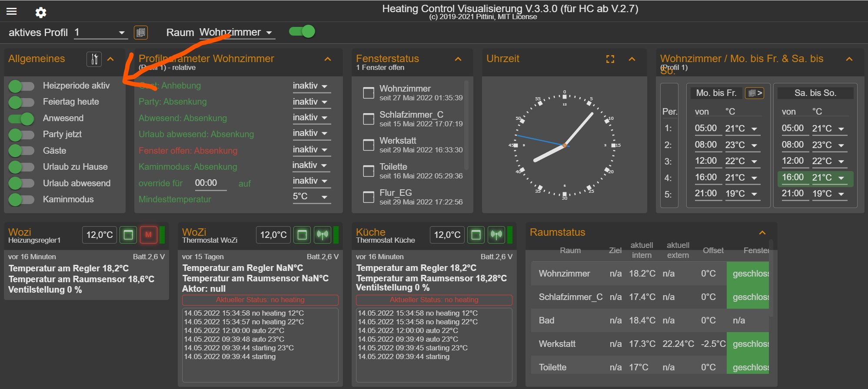Image resolution: width=868 pixels, height=389 pixels.
Task: Click Bad row in Raumstatus table
Action: [650, 321]
